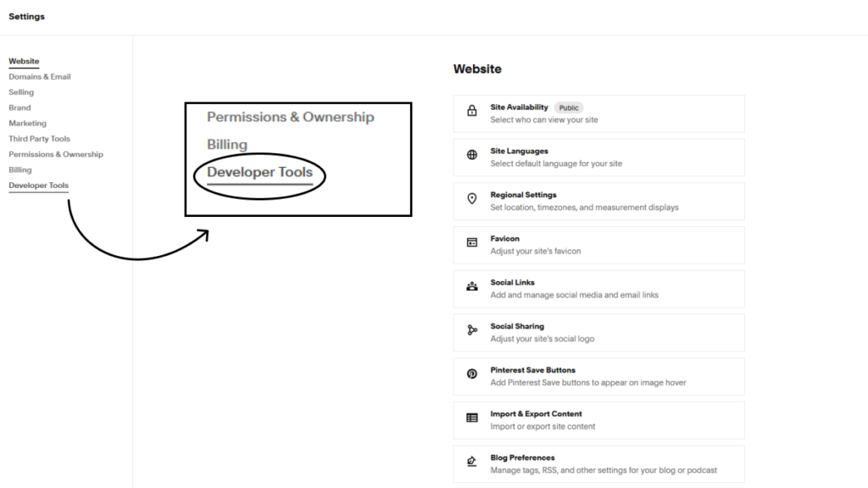The image size is (868, 488).
Task: Click the Social Sharing share icon
Action: pos(471,330)
